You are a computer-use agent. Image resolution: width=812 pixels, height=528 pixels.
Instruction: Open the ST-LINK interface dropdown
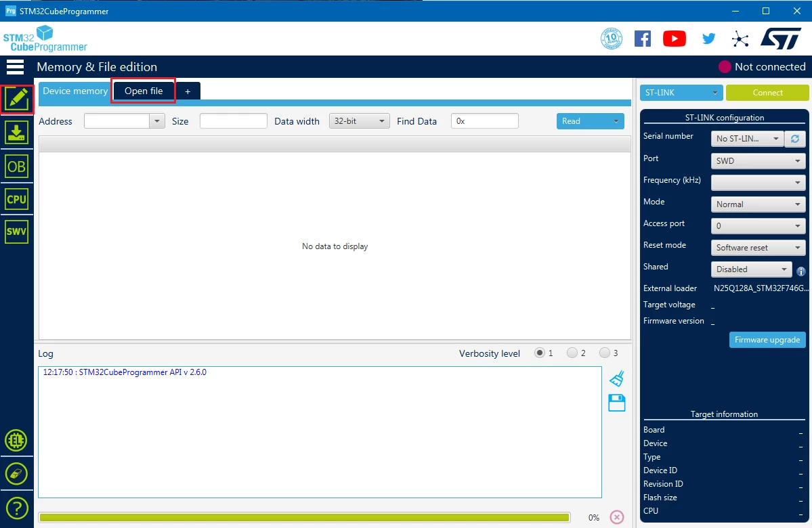click(681, 93)
